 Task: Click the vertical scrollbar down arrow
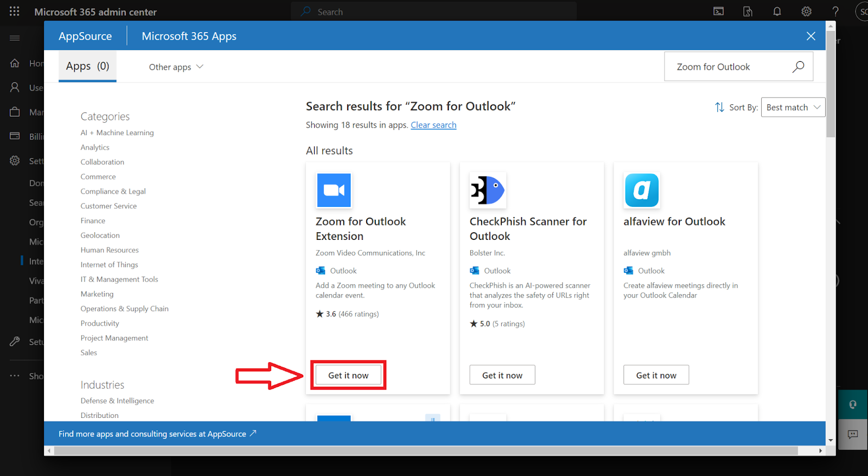tap(831, 440)
